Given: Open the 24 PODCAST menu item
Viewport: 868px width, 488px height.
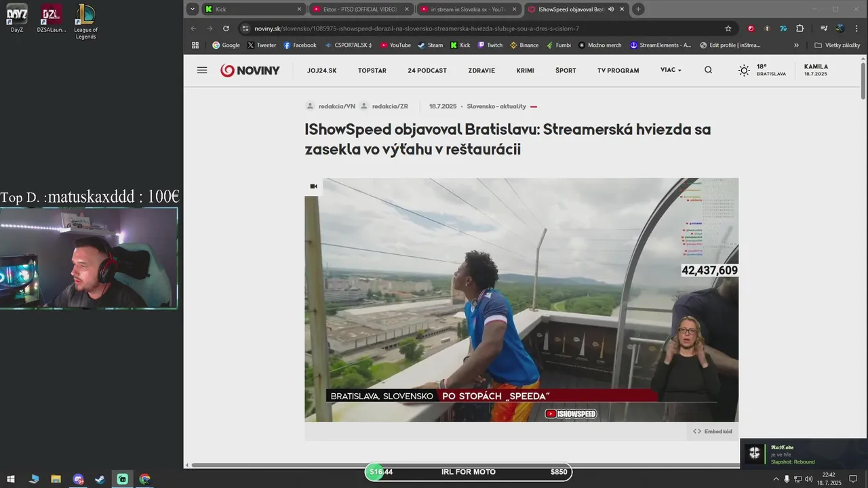Looking at the screenshot, I should click(427, 70).
